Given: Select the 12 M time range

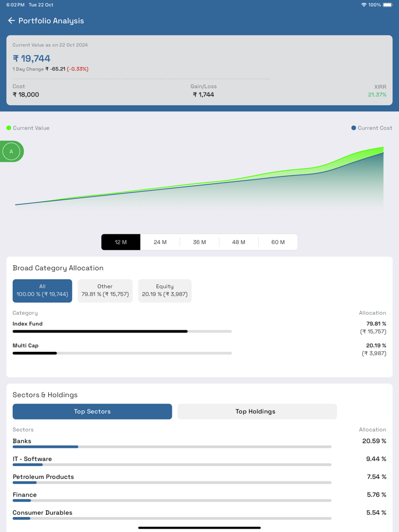Looking at the screenshot, I should coord(121,242).
